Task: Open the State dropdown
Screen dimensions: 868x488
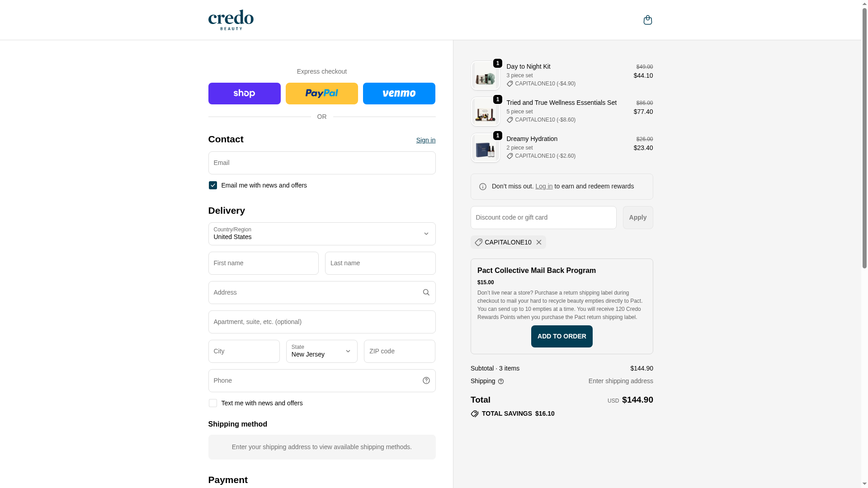Action: pos(321,351)
